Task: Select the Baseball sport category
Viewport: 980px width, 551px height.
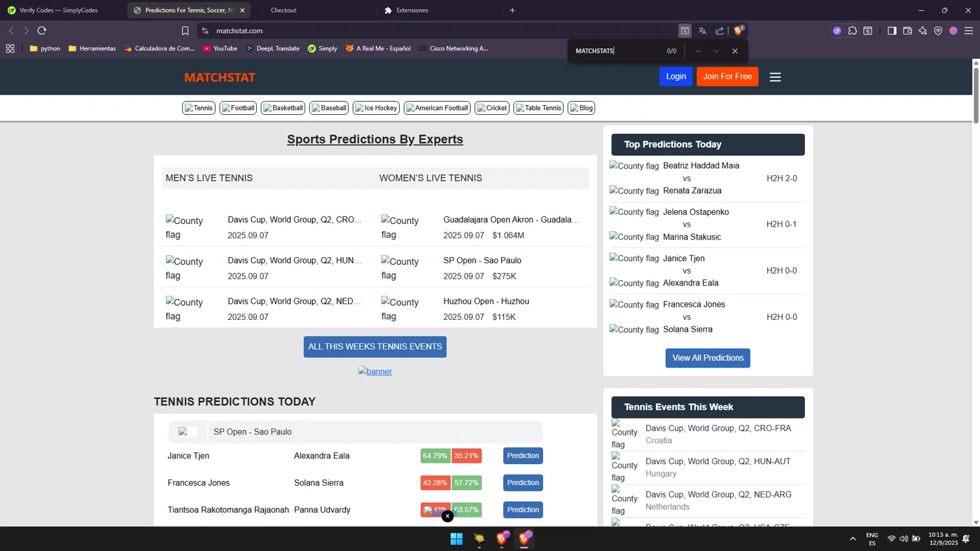Action: (x=329, y=108)
